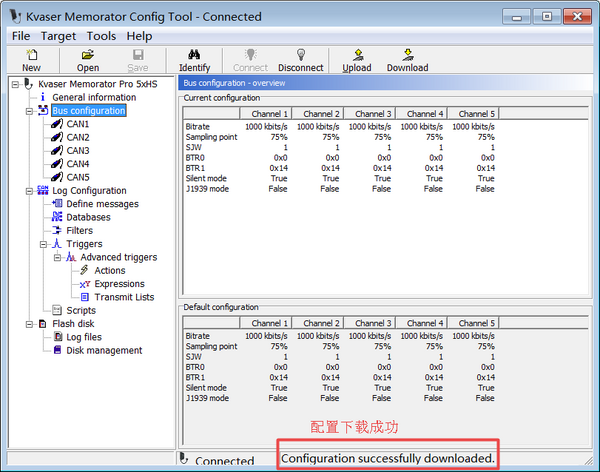This screenshot has width=600, height=472.
Task: Select the Disk management label
Action: point(104,350)
